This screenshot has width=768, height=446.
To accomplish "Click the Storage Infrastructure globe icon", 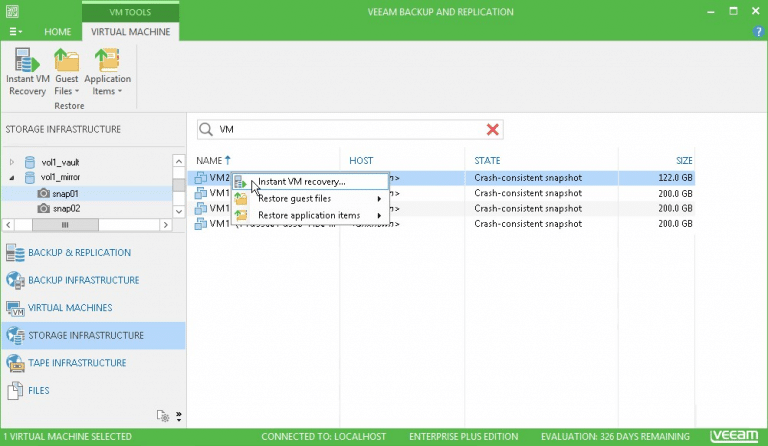I will pyautogui.click(x=15, y=335).
